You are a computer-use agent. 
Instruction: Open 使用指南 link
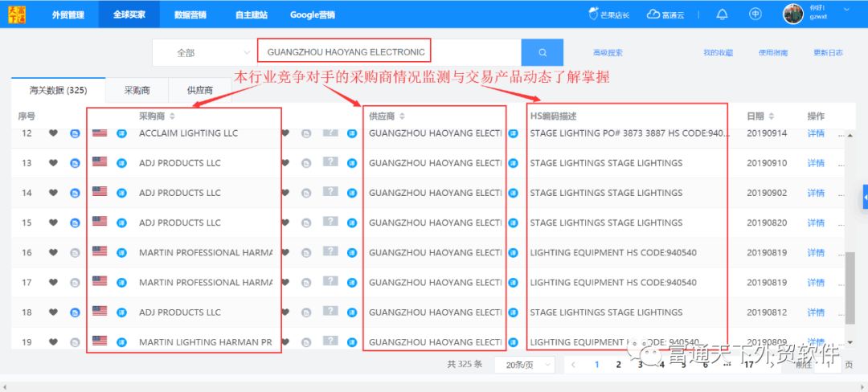click(773, 53)
